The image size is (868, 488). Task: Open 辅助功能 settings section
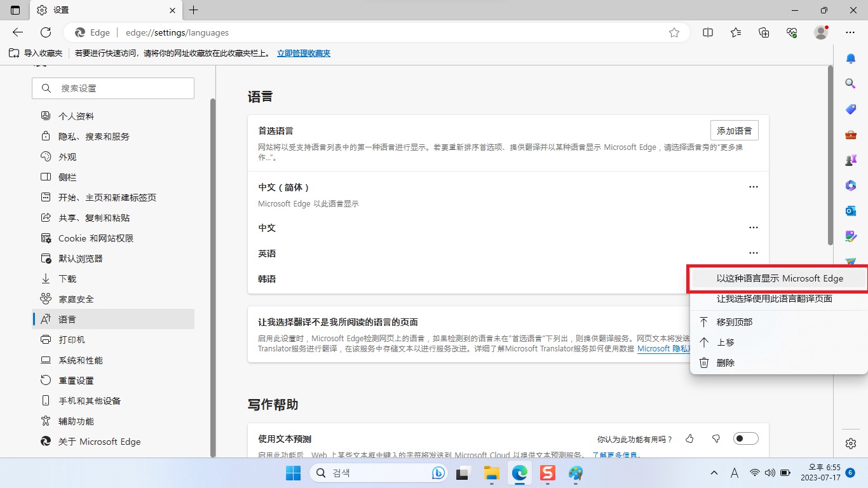click(x=113, y=421)
